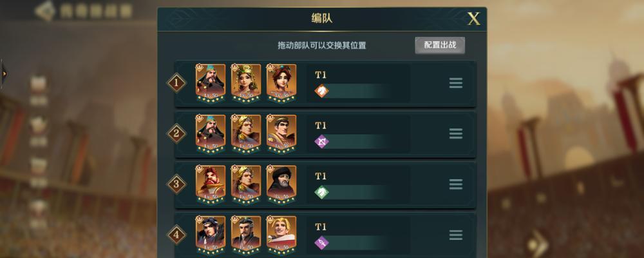Expand the arrow tab on the left screen edge
Image resolution: width=644 pixels, height=258 pixels.
click(x=3, y=74)
